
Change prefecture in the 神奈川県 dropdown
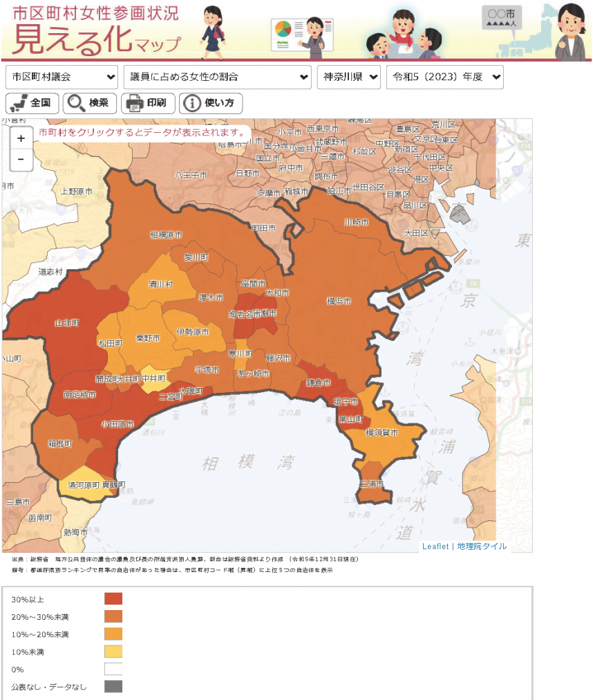[x=349, y=77]
